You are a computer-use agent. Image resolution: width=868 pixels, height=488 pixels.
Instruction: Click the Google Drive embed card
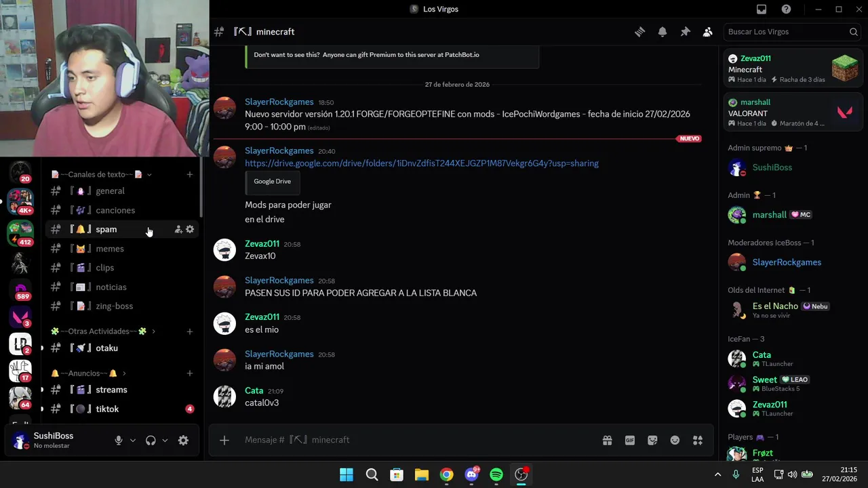[273, 182]
